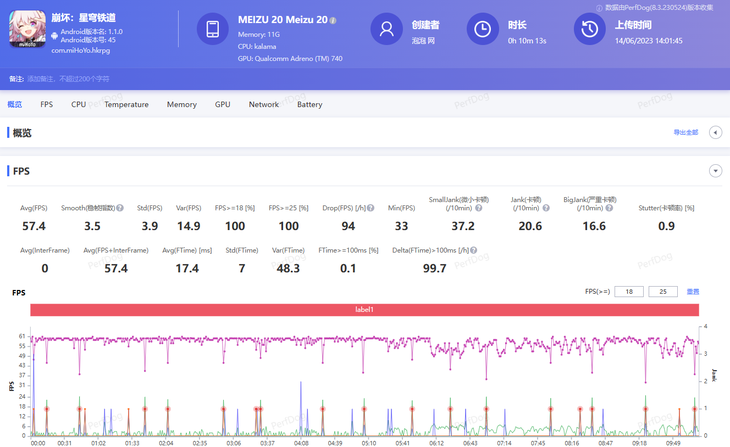Click the reset link beside FPS thresholds
The image size is (730, 447).
693,291
